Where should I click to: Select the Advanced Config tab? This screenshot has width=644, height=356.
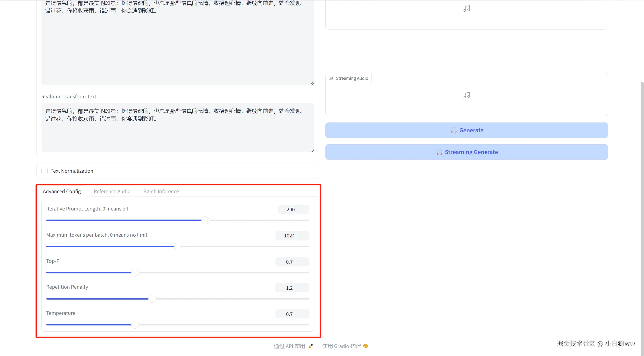[x=62, y=191]
